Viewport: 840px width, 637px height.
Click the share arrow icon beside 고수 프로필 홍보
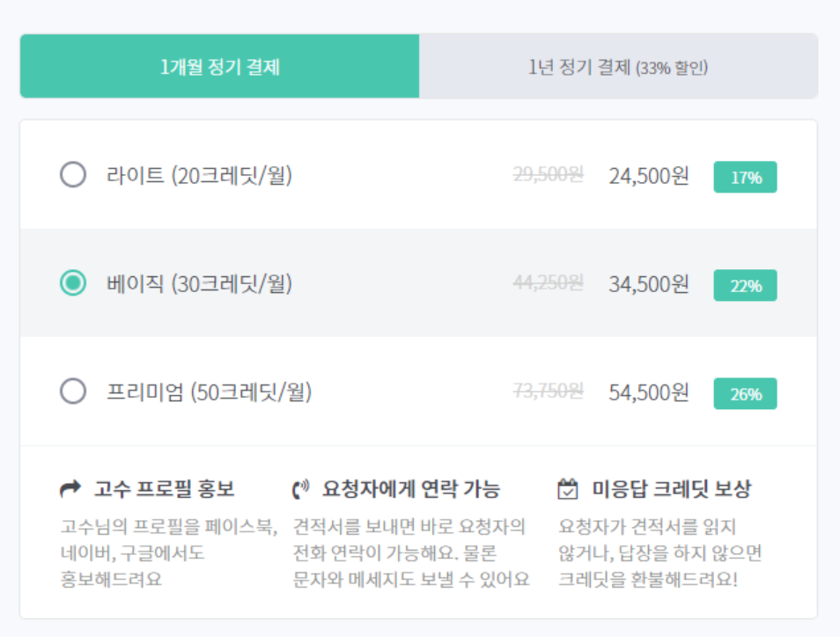point(70,489)
